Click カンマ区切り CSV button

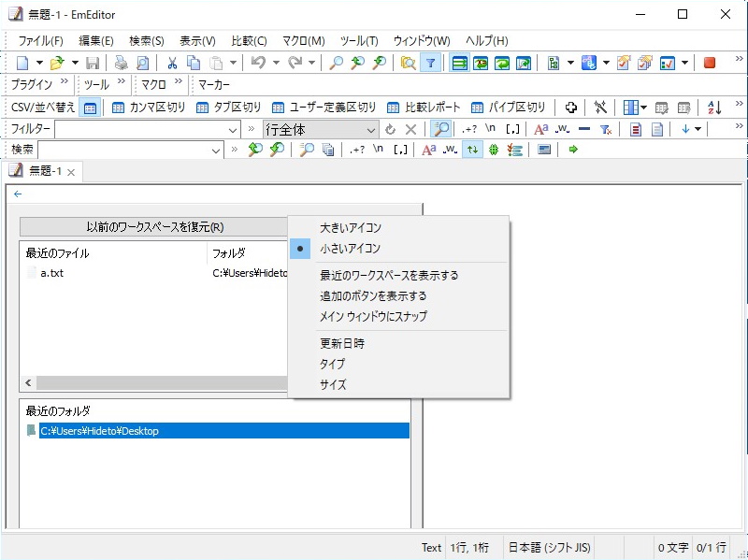pyautogui.click(x=149, y=108)
